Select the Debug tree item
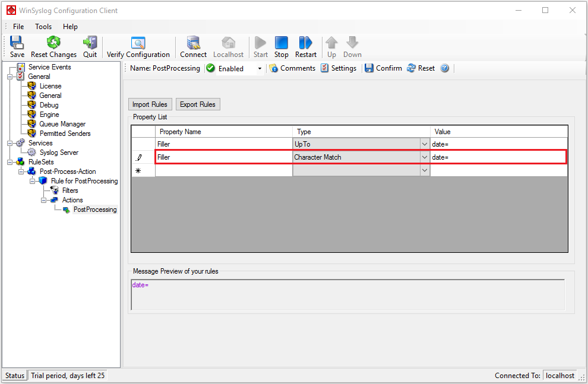This screenshot has height=384, width=588. click(49, 105)
